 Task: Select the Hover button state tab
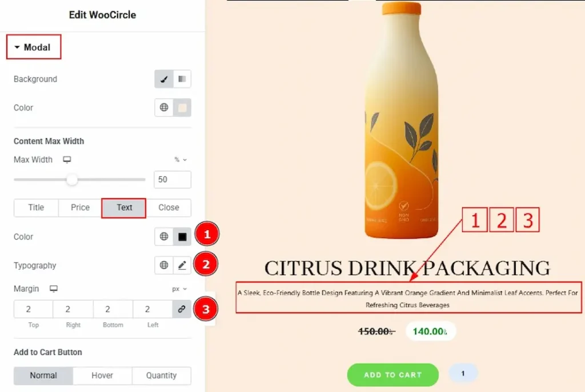(x=102, y=375)
